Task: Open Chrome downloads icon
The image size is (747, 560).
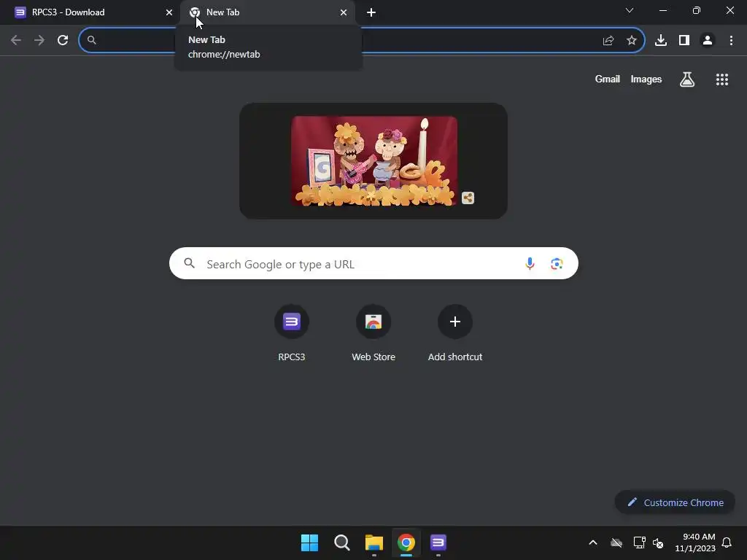Action: [x=661, y=41]
